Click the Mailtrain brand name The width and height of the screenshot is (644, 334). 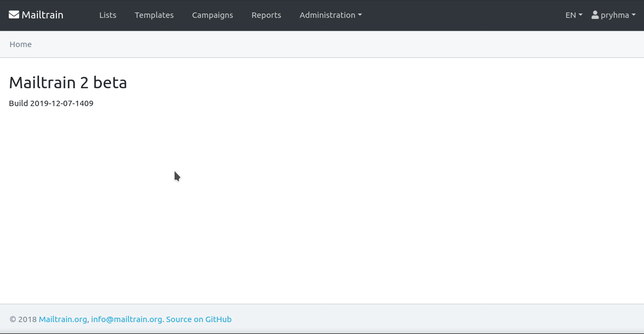[42, 15]
